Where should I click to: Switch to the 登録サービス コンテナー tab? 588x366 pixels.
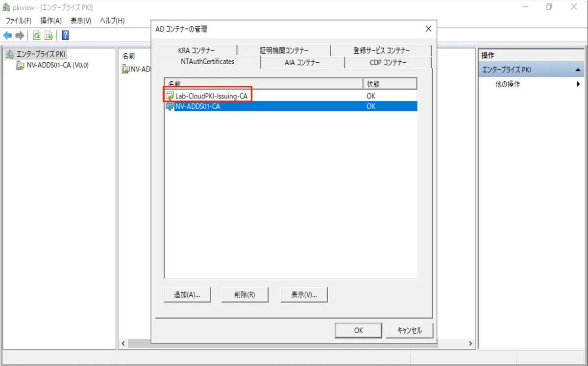coord(381,50)
